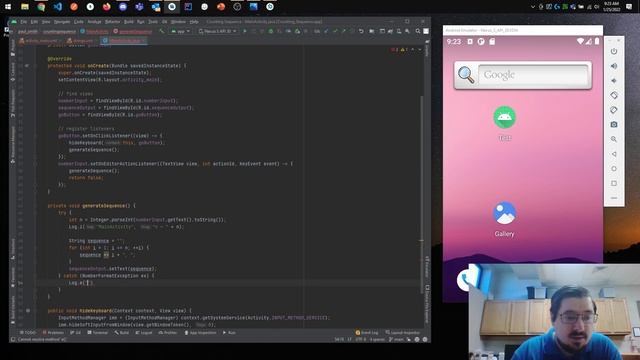The height and width of the screenshot is (360, 640).
Task: Click the Undo arrow icon in toolbar
Action: pyautogui.click(x=361, y=31)
